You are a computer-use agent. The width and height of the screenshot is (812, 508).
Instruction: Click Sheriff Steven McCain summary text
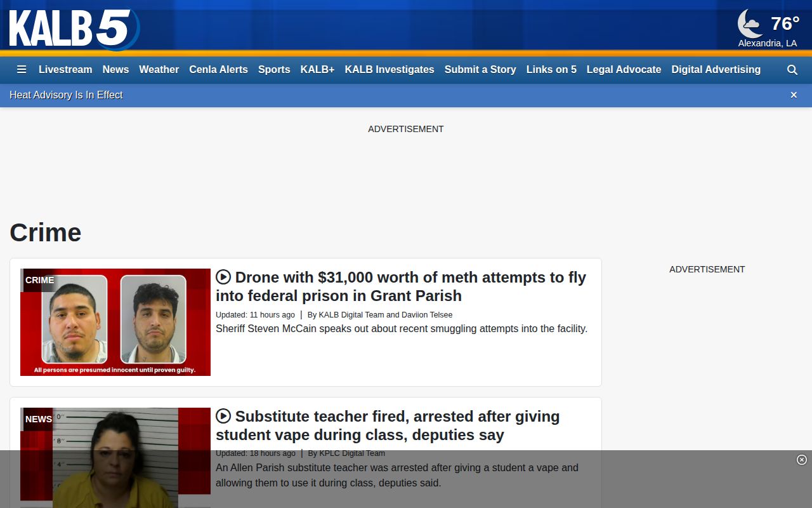point(402,329)
